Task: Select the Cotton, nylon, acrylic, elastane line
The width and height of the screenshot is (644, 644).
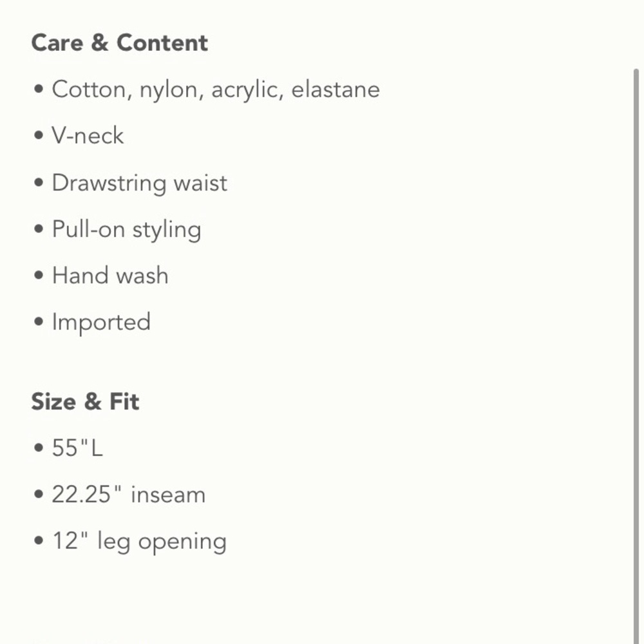Action: 216,90
